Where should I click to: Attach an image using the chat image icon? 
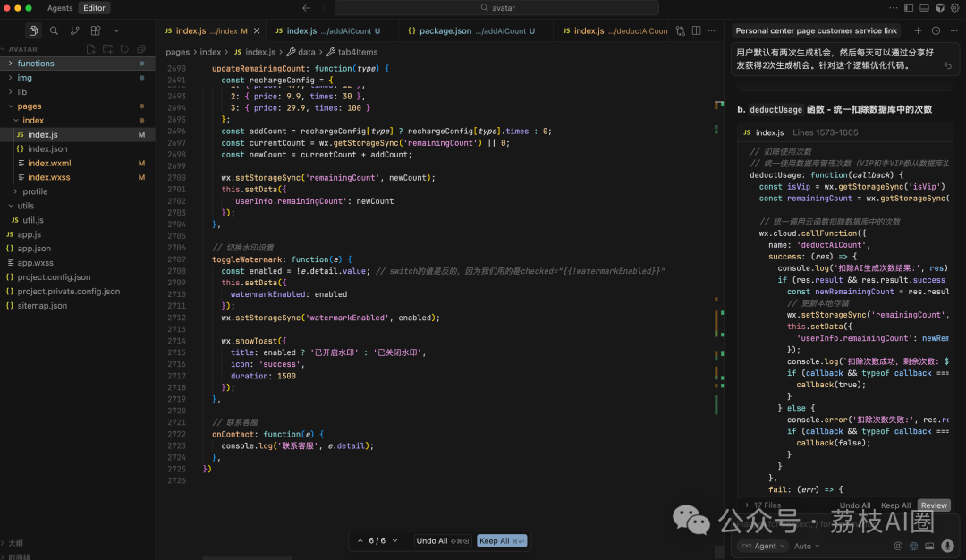coord(929,546)
